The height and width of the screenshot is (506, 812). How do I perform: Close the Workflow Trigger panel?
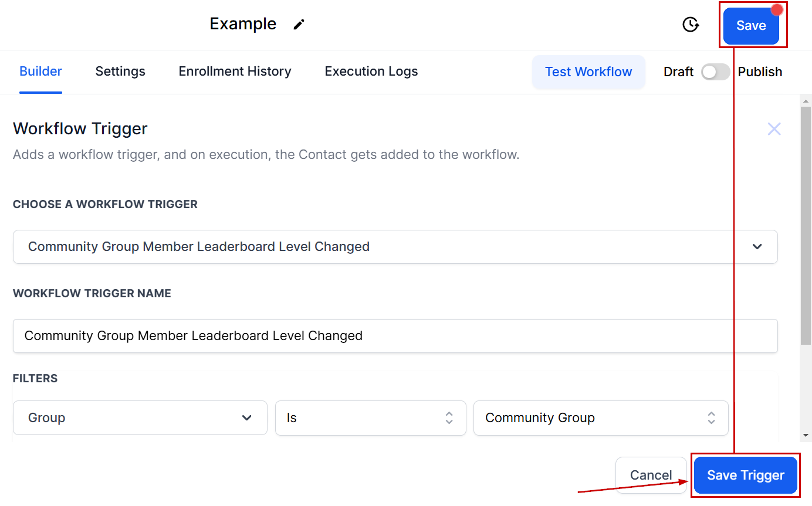[x=774, y=129]
